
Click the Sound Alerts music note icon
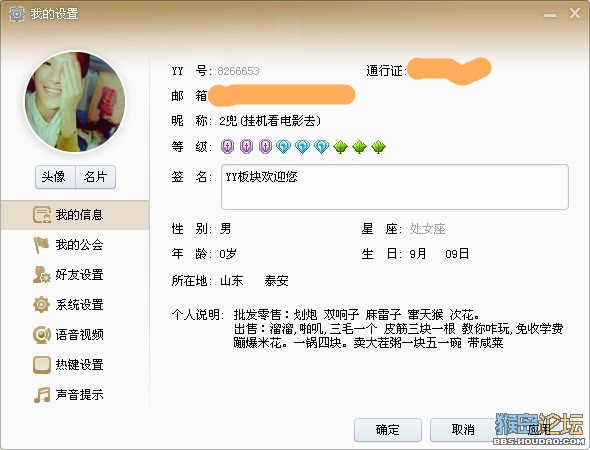(41, 395)
